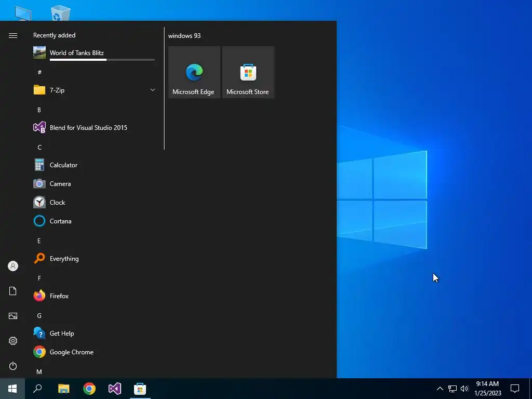Click the 'C' letter header
Image resolution: width=532 pixels, height=399 pixels.
point(39,147)
